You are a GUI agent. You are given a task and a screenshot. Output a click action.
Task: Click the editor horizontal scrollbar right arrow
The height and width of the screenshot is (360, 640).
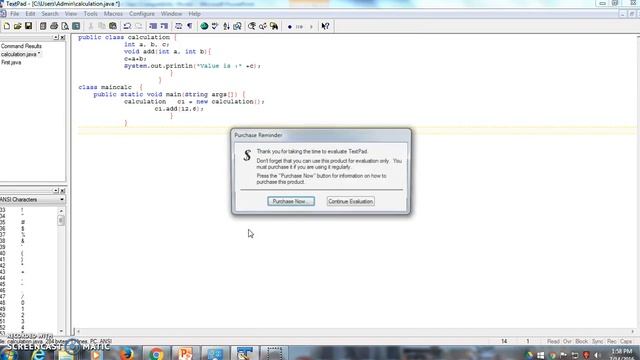[x=633, y=331]
